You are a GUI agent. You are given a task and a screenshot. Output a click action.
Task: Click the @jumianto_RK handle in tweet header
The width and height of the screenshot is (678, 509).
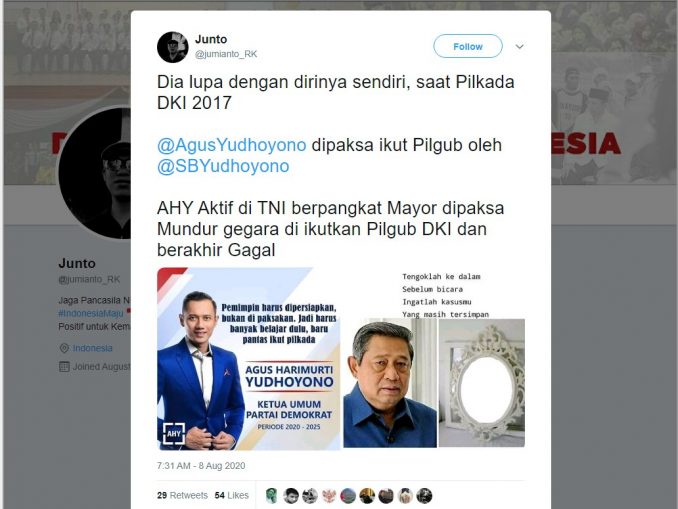tap(226, 54)
